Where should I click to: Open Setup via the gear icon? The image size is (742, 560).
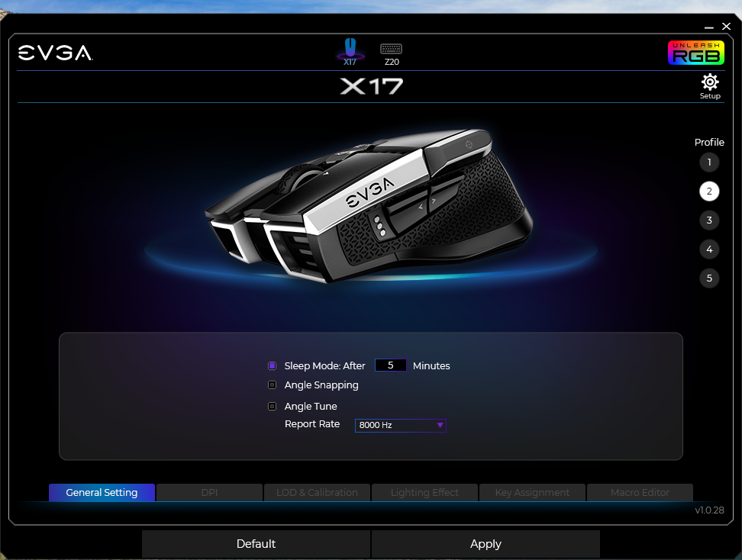tap(710, 86)
